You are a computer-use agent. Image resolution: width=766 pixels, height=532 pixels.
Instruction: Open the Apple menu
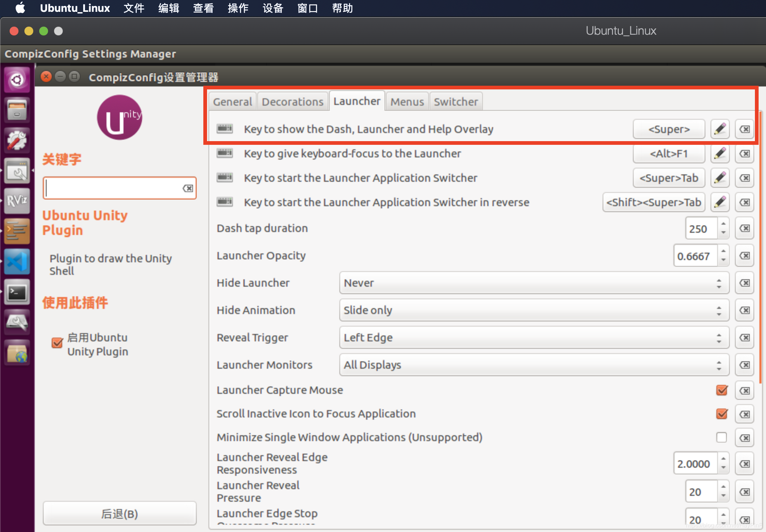coord(20,8)
